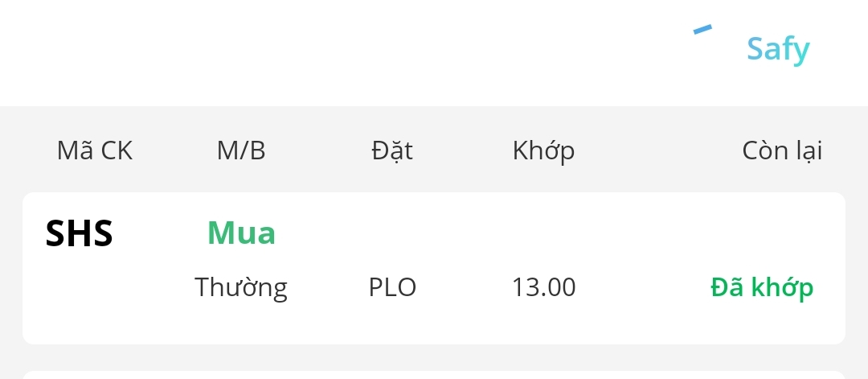Tap the blue loading dash beside Safy
The height and width of the screenshot is (379, 868).
coord(702,31)
